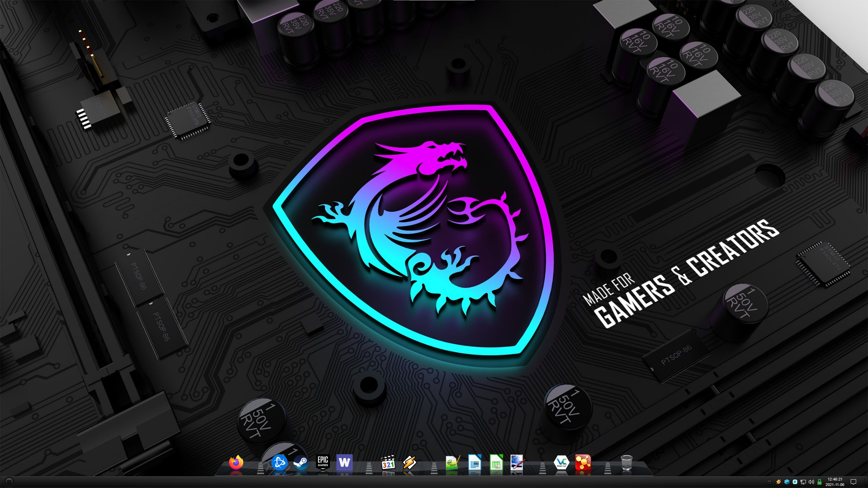Open the ESET security tray icon
The image size is (868, 488).
[795, 482]
